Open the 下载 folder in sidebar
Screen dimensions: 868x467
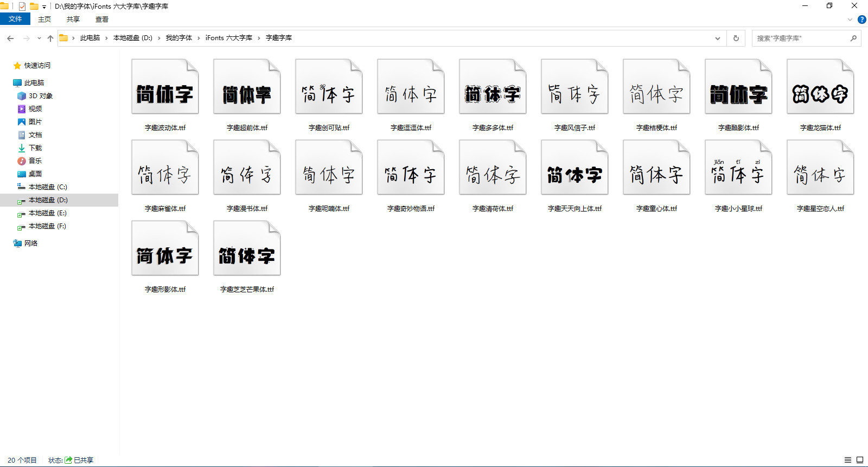point(35,148)
